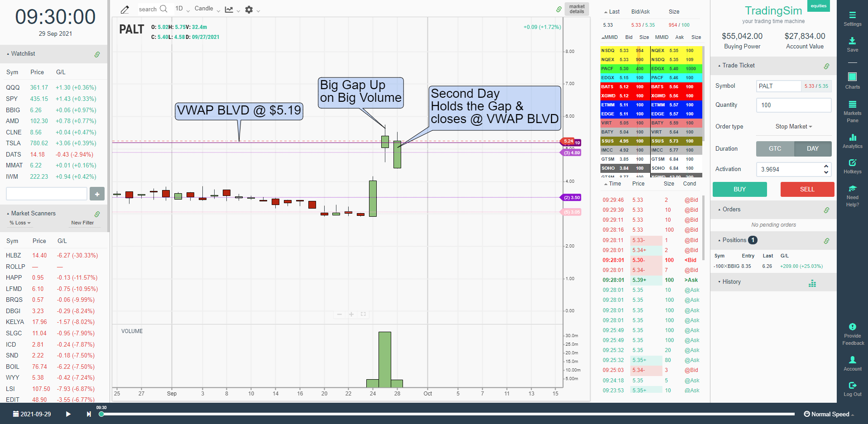
Task: Switch trade duration to GTC
Action: (774, 148)
